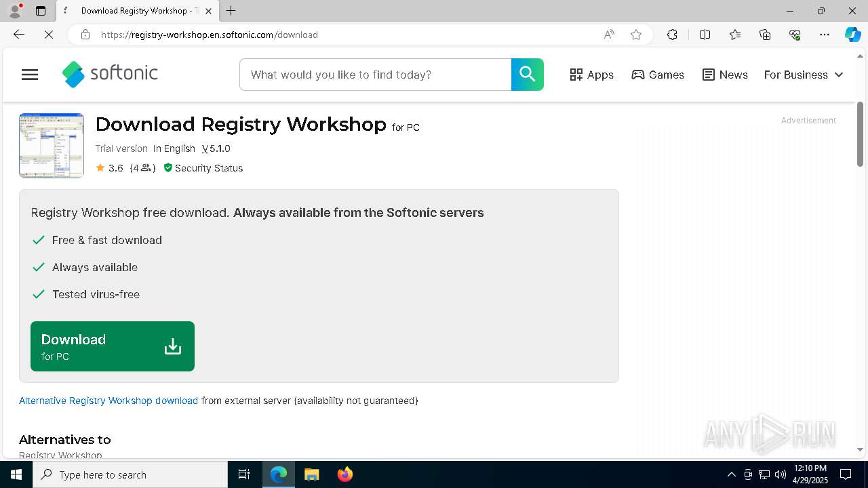The height and width of the screenshot is (488, 868).
Task: Click the version V 5.1.0 label
Action: (216, 148)
